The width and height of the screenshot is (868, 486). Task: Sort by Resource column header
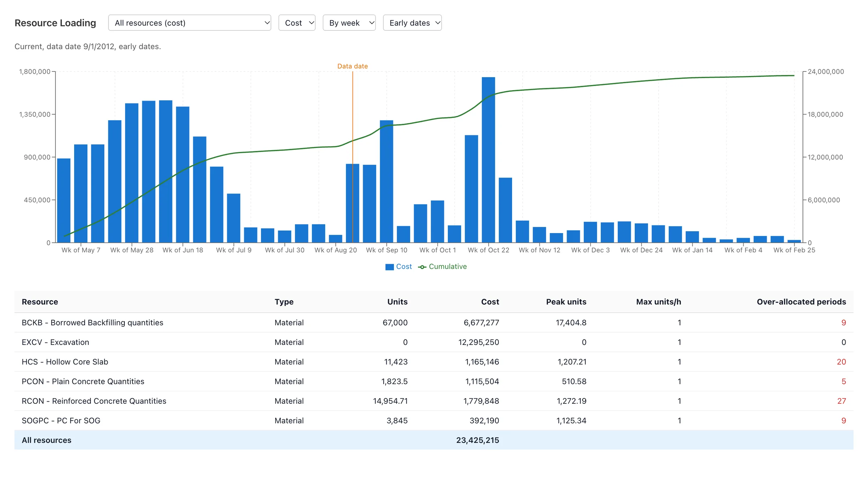(x=40, y=302)
